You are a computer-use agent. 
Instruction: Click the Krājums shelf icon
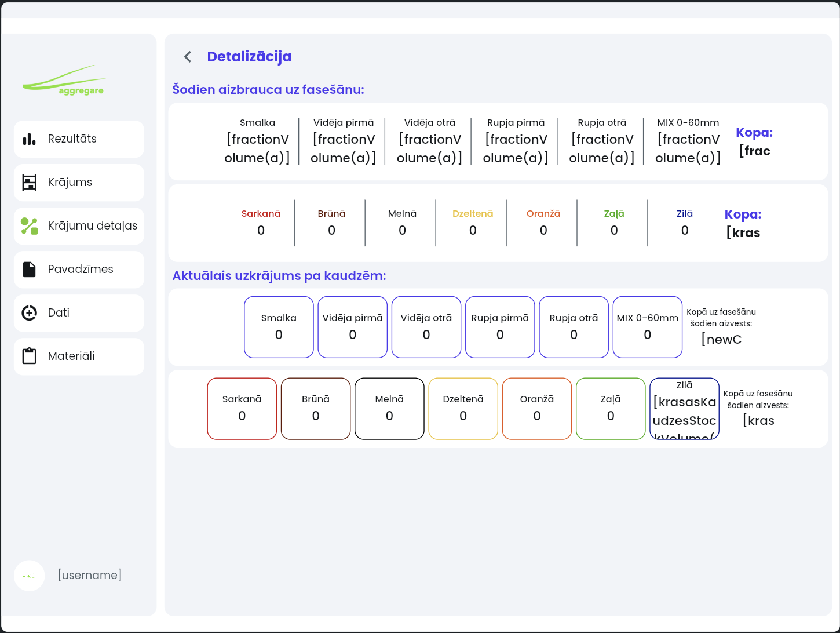click(30, 183)
